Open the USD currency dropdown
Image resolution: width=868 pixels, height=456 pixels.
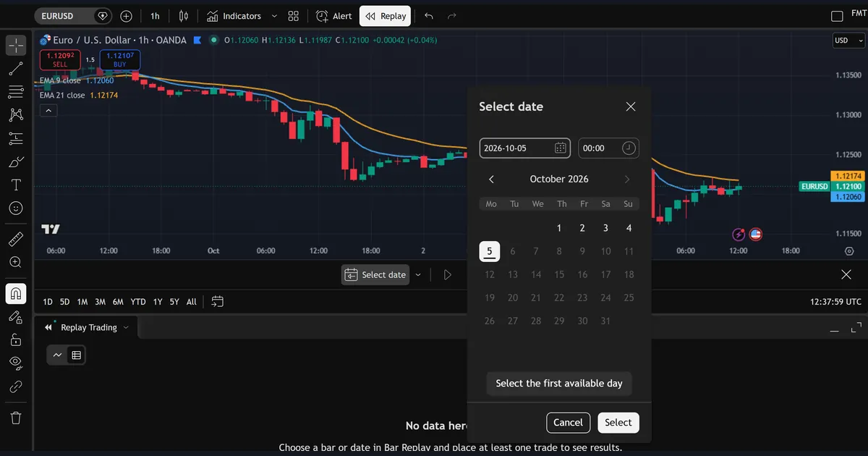click(849, 41)
